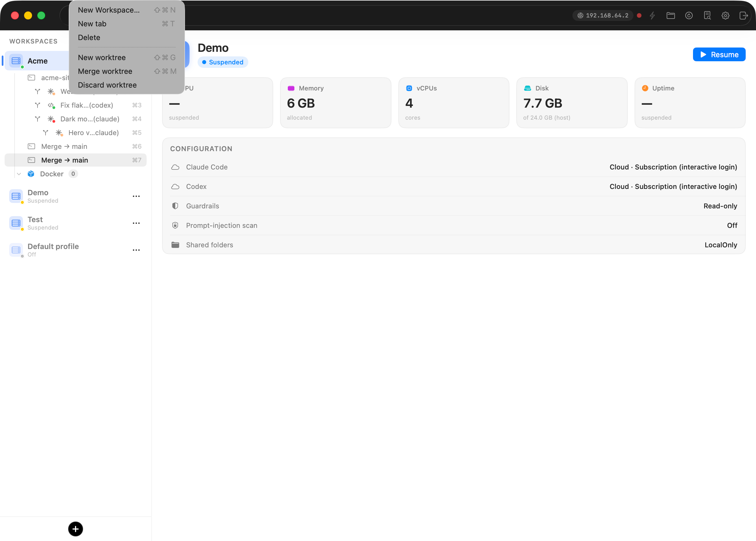Click the branch icon beside Hero v
Screen dimensions: 756x541
(x=46, y=133)
